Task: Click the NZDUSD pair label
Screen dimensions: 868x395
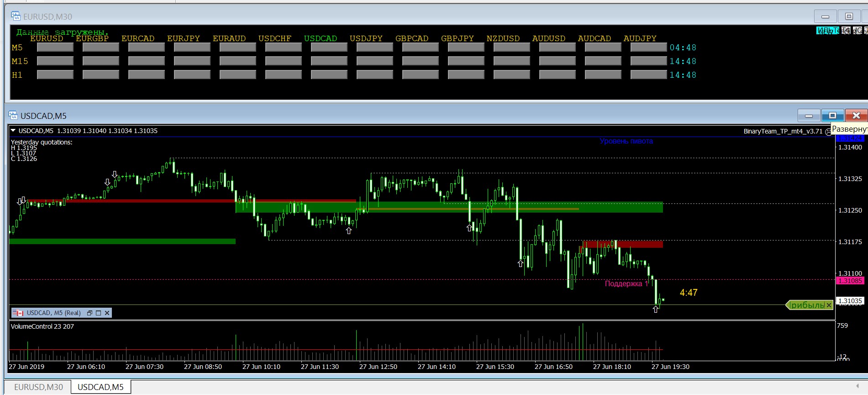Action: tap(503, 38)
